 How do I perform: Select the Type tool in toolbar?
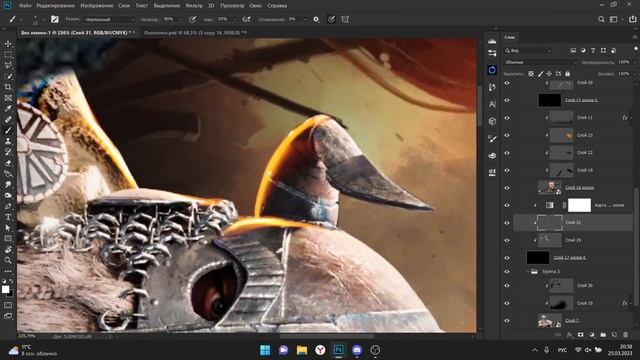click(8, 217)
